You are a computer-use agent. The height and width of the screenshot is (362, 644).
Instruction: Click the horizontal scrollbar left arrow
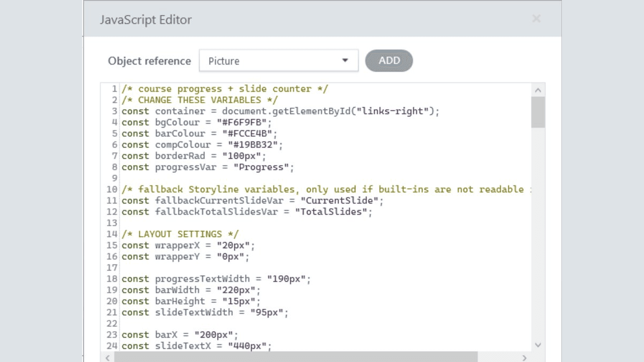pos(107,357)
